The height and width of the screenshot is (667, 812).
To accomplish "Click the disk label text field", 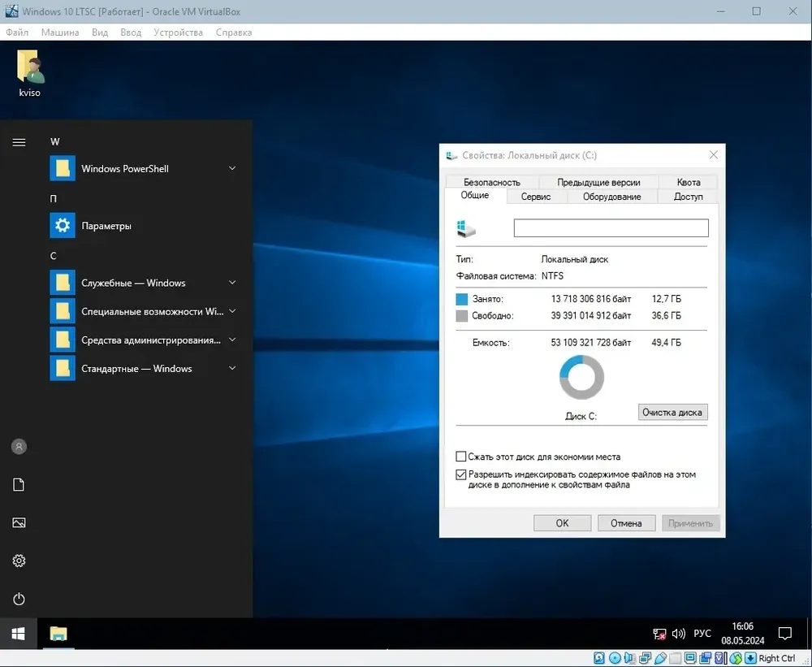I will click(611, 228).
